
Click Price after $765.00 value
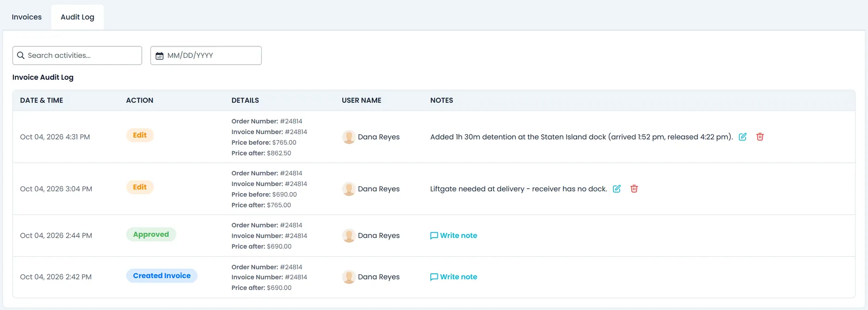[279, 205]
